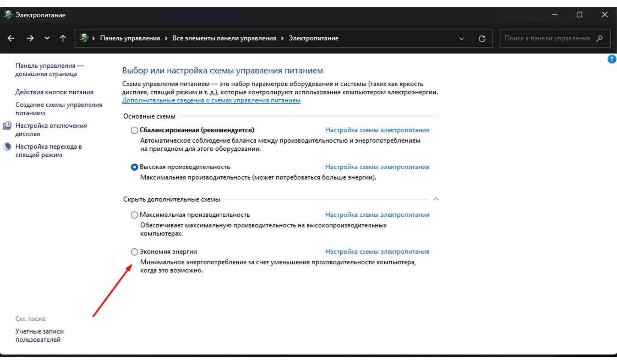Expand chevron before Панель управления breadcrumb
This screenshot has height=364, width=617.
[93, 39]
